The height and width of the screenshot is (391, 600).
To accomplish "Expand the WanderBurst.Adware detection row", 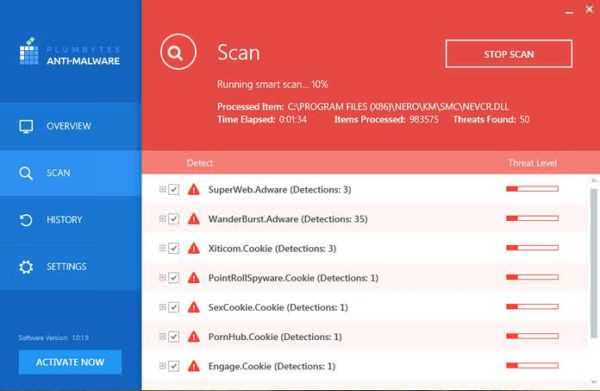I will (162, 218).
